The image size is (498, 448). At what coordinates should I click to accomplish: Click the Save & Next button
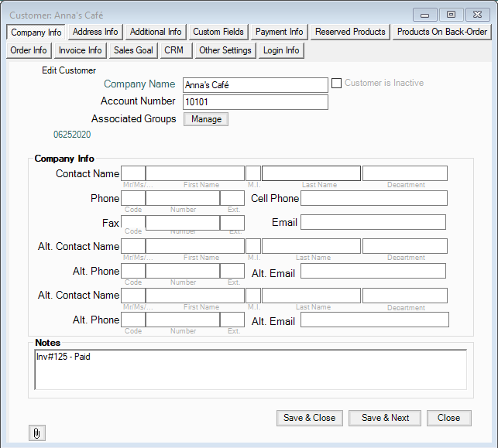(385, 418)
